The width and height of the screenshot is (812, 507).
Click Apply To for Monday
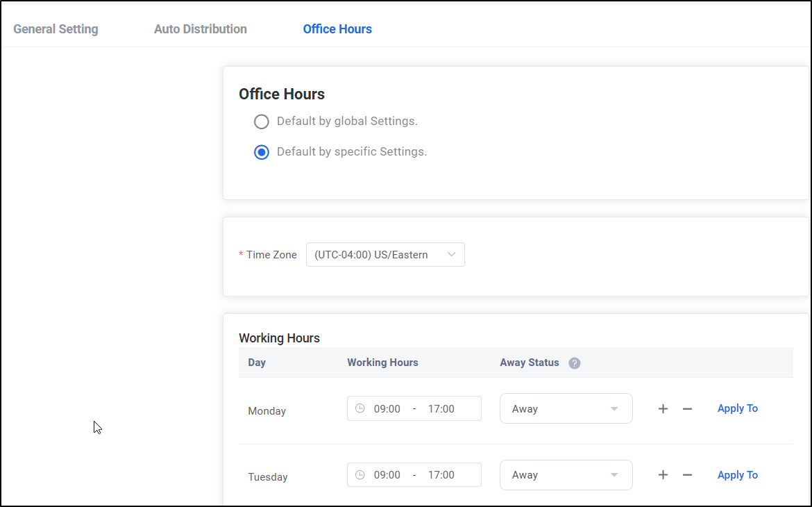click(x=738, y=408)
